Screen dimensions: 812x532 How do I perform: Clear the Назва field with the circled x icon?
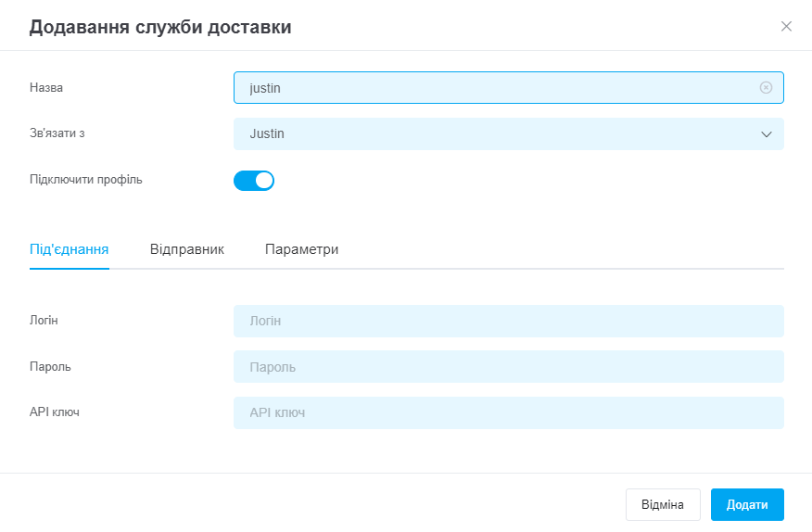[x=766, y=87]
